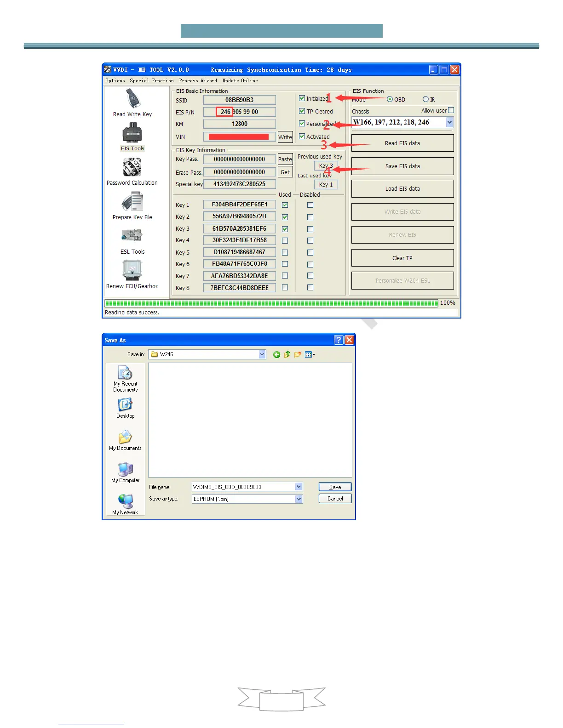Select the IR mode radio button
The width and height of the screenshot is (563, 728).
point(425,99)
